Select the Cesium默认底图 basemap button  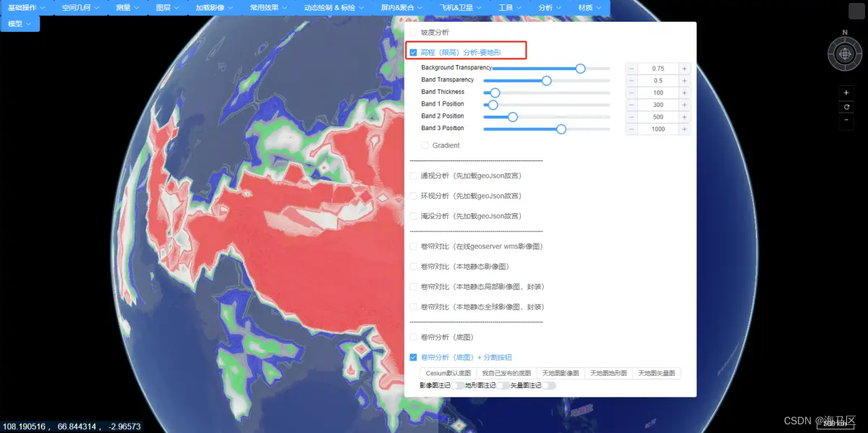448,374
